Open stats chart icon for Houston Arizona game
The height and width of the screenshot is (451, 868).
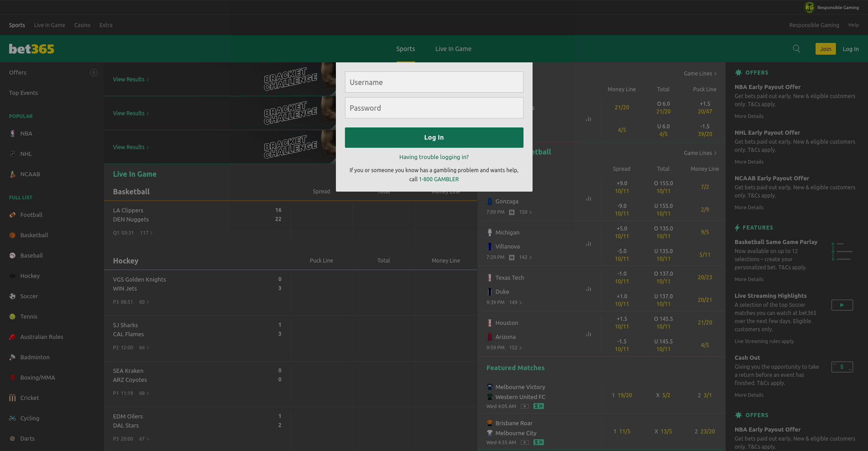[589, 334]
